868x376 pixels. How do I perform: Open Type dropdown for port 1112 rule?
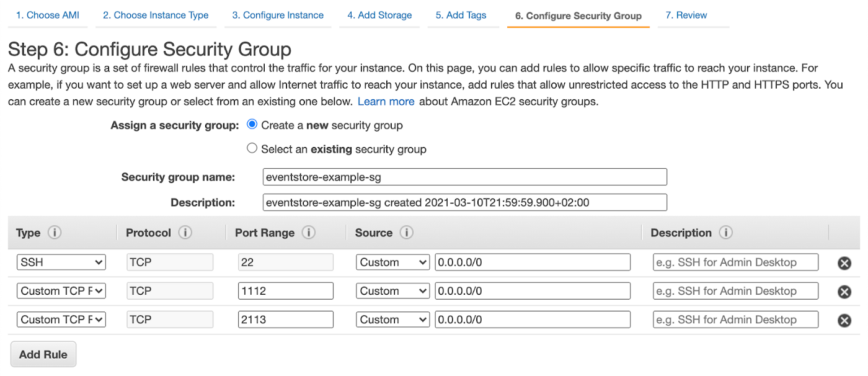tap(61, 290)
